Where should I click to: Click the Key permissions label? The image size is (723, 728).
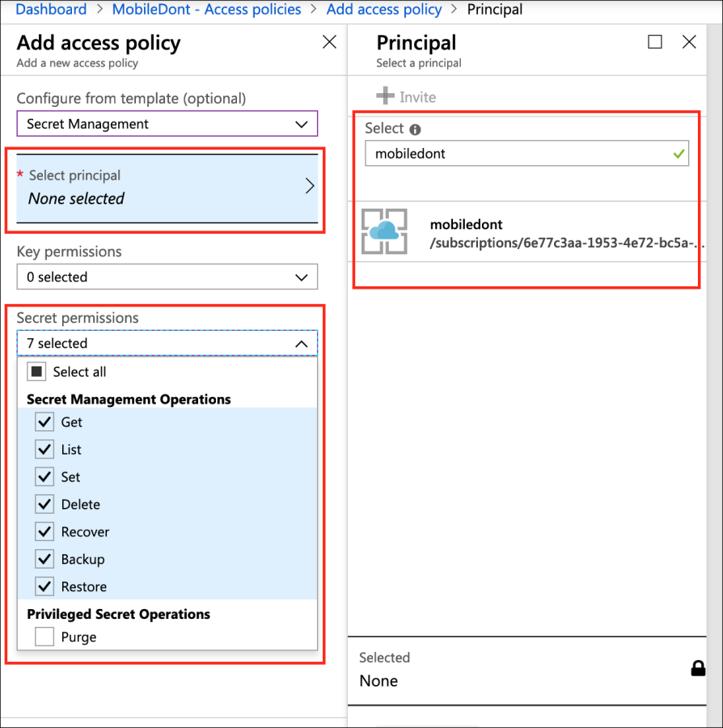click(69, 252)
